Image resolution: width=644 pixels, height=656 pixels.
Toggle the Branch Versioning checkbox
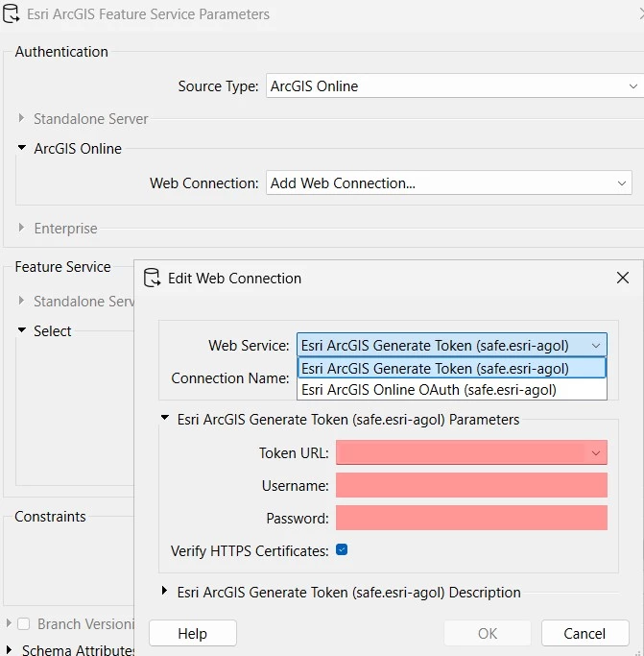coord(23,623)
